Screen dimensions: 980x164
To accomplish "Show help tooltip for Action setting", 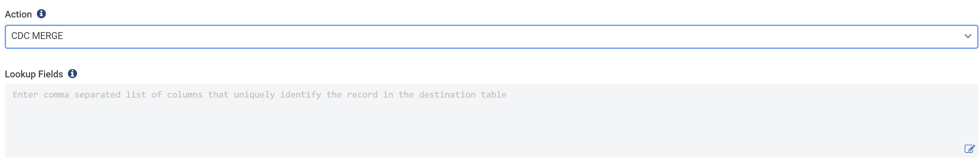I will click(x=41, y=14).
